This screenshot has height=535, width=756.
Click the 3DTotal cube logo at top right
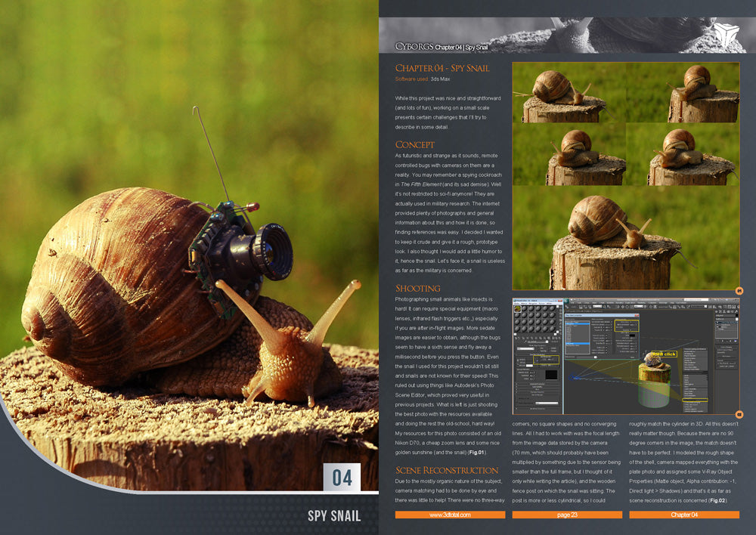pyautogui.click(x=730, y=34)
